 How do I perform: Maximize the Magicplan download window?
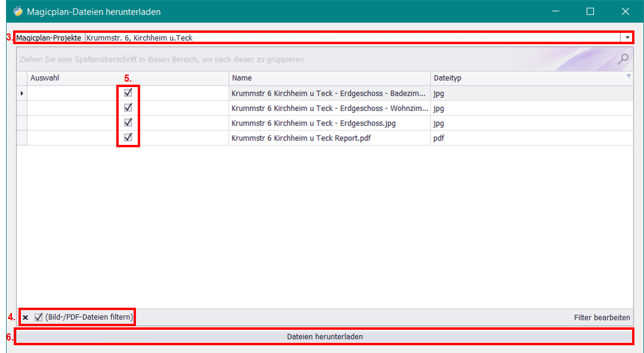tap(590, 11)
